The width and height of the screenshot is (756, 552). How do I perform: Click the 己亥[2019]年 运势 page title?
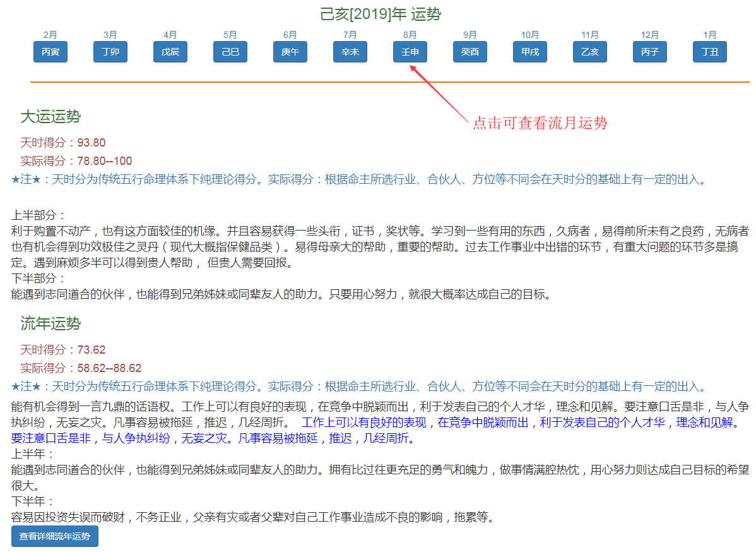click(x=381, y=15)
